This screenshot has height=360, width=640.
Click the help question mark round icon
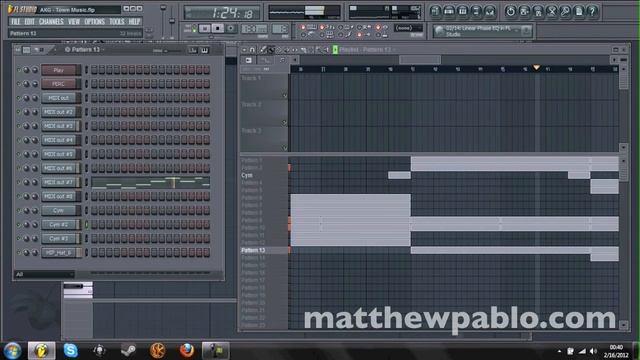[x=592, y=11]
